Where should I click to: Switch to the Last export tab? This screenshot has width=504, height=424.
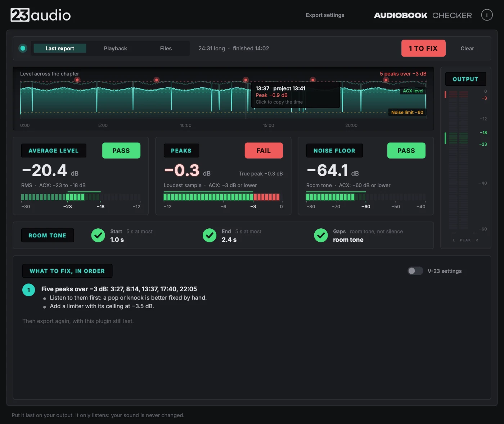(x=60, y=48)
